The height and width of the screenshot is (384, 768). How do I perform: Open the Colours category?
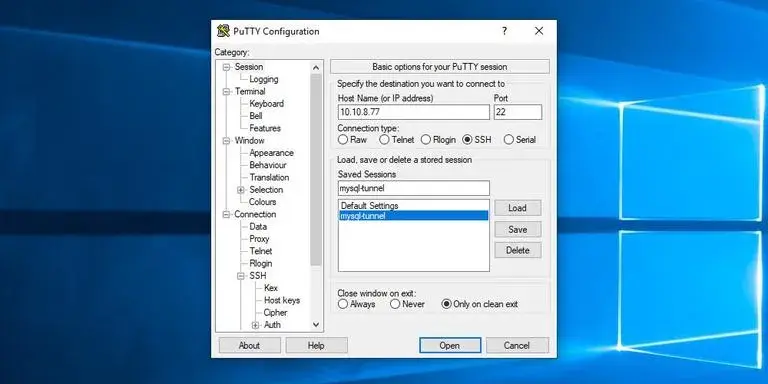[x=263, y=202]
